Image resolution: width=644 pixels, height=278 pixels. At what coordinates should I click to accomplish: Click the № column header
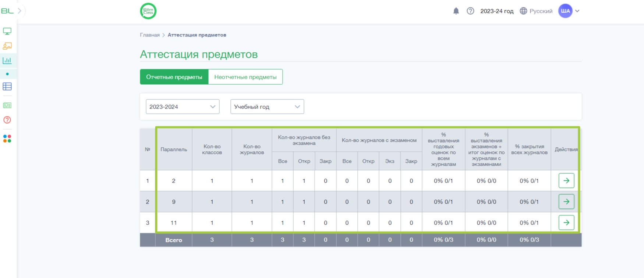pyautogui.click(x=148, y=149)
